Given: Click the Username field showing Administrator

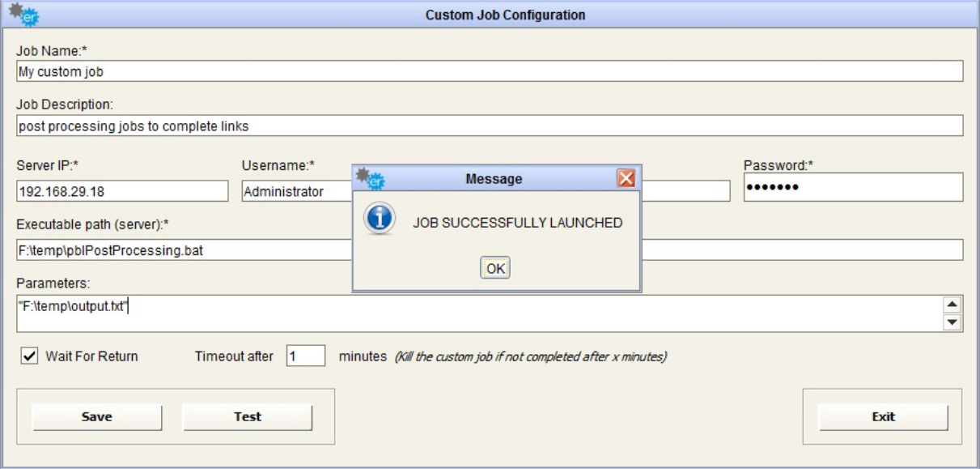Looking at the screenshot, I should 296,191.
